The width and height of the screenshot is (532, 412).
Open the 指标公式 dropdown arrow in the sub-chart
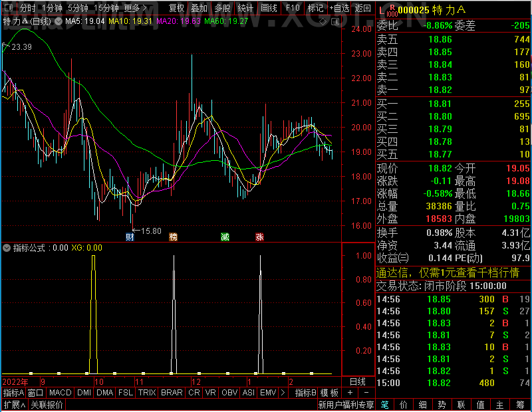[7, 248]
